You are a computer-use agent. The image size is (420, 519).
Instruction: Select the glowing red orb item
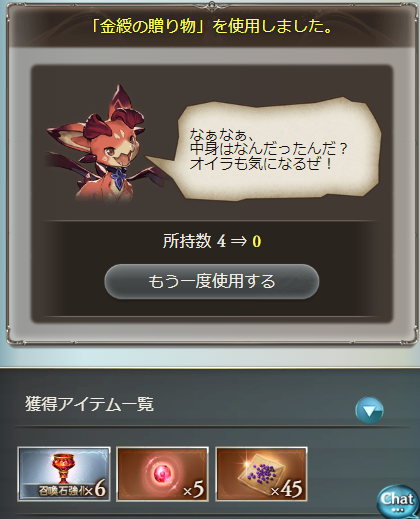(162, 474)
